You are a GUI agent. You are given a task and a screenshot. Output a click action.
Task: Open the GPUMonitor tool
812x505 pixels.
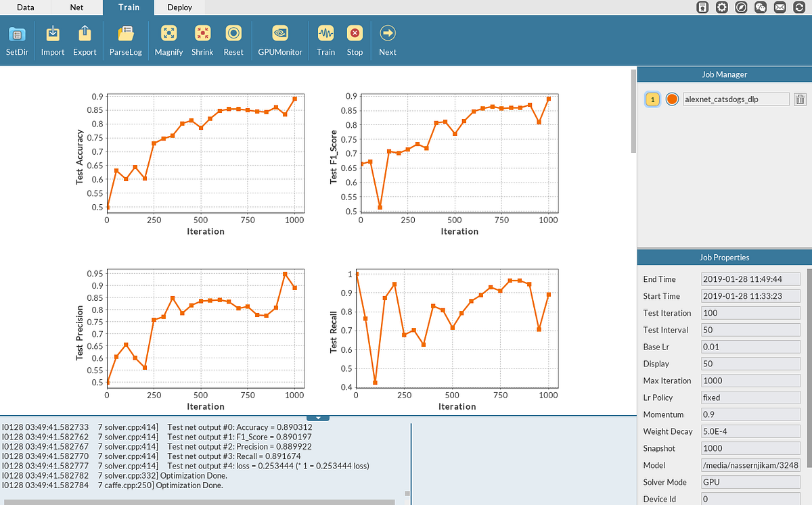pos(279,39)
